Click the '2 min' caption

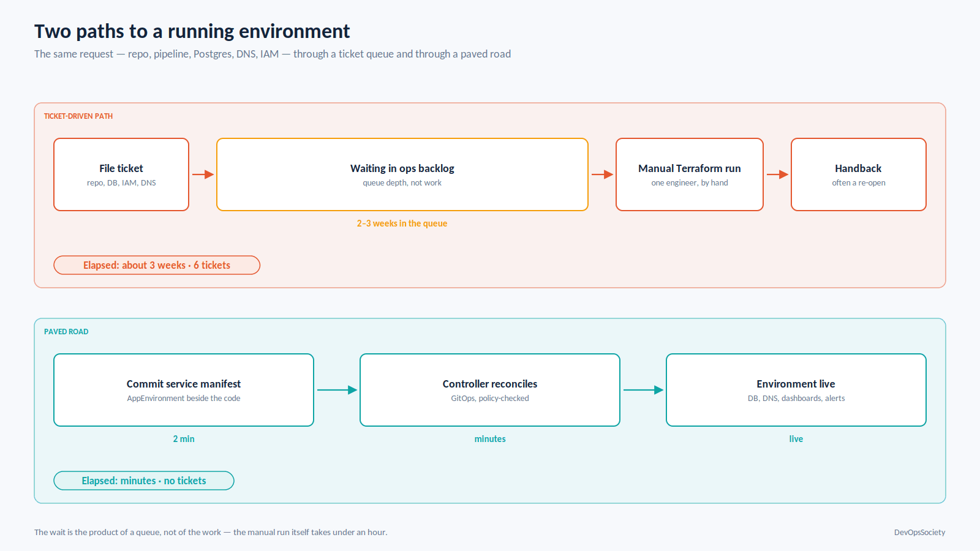(184, 439)
